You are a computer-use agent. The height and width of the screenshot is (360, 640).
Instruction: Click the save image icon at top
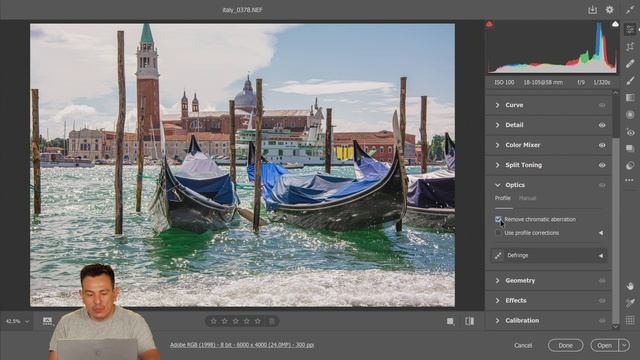(x=592, y=10)
